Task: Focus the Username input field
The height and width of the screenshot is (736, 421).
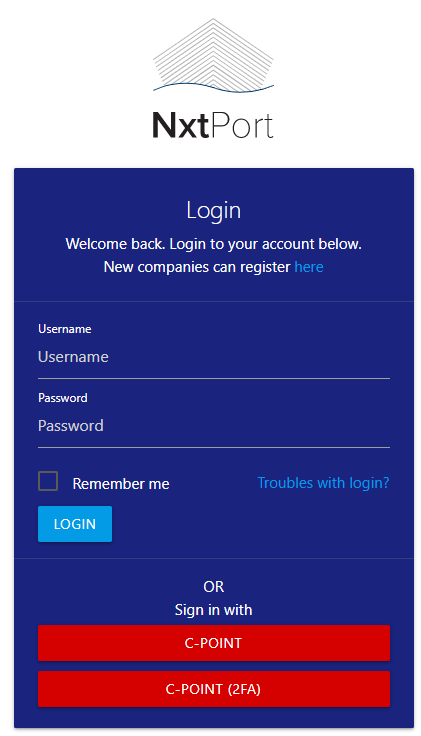Action: [x=214, y=357]
